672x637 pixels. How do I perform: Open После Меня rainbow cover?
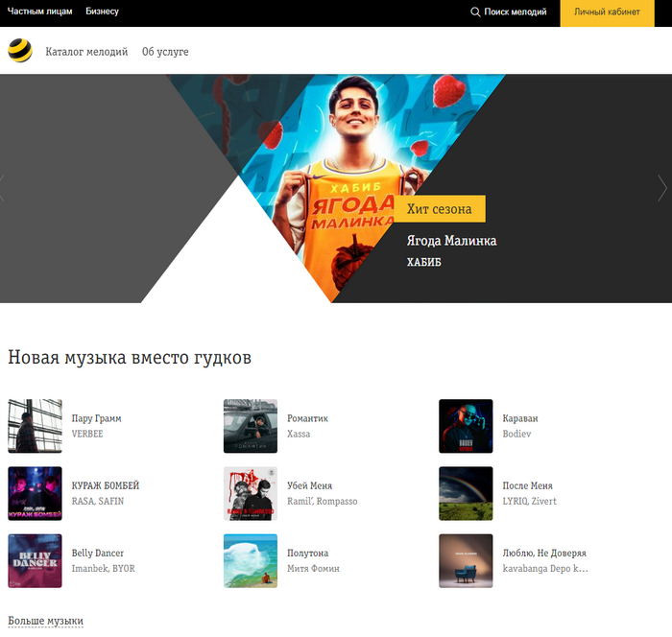466,493
